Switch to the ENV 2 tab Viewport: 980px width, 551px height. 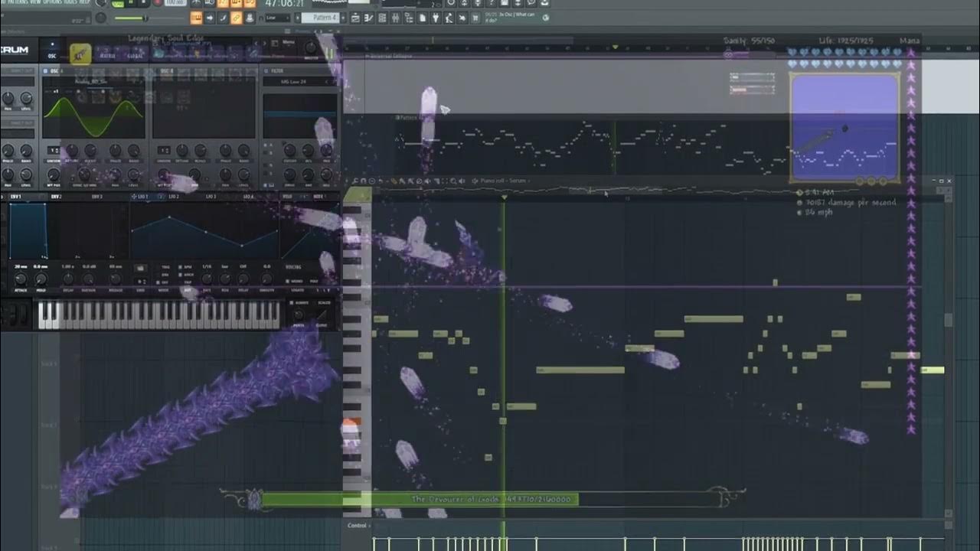click(x=57, y=197)
